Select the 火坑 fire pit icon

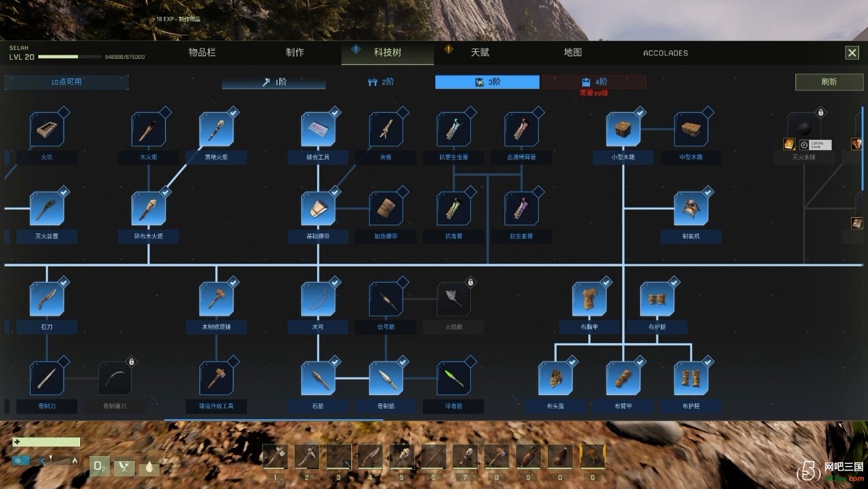coord(47,129)
